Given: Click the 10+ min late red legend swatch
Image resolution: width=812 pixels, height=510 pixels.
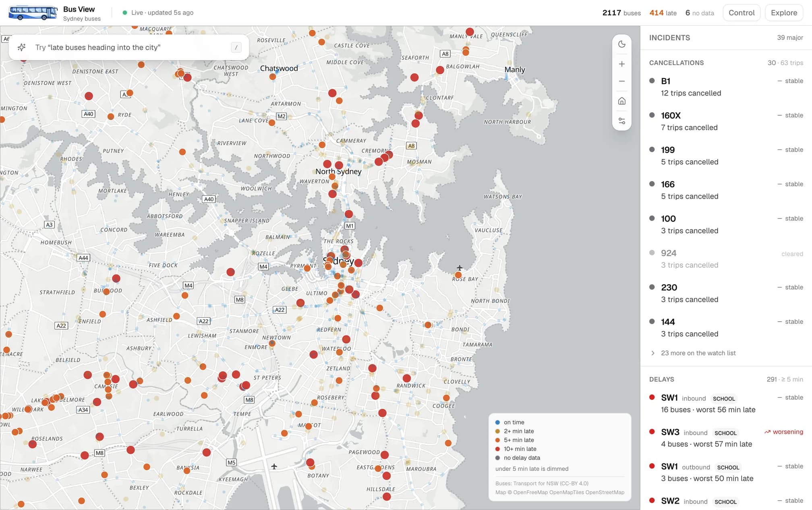Looking at the screenshot, I should (x=497, y=449).
